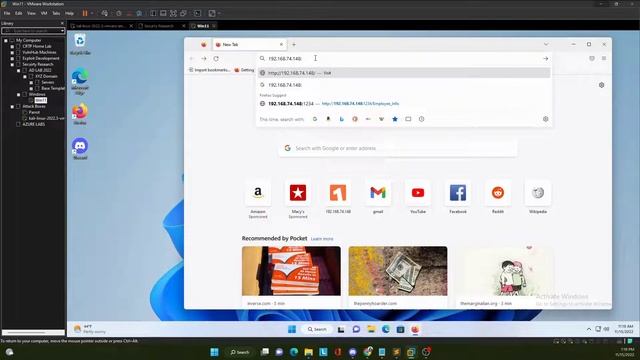Collapse the Attack Boxes folder
Viewport: 640px width, 360px height.
12,106
